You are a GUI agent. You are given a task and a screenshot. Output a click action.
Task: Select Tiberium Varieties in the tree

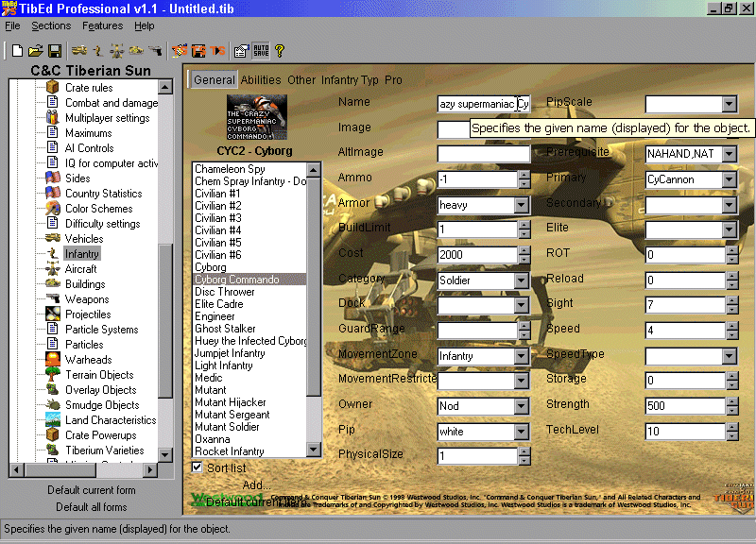pos(105,450)
